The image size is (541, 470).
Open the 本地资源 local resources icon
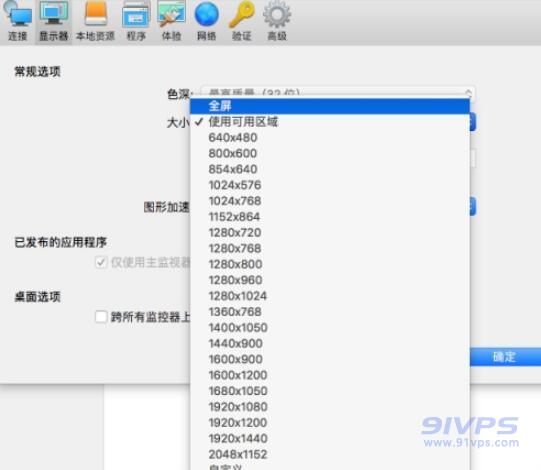point(95,21)
